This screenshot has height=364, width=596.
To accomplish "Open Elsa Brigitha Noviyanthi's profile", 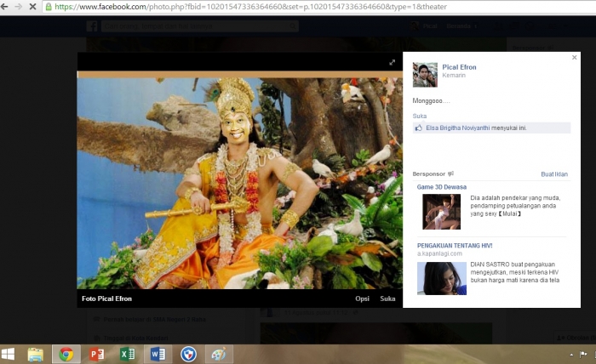I will 458,128.
